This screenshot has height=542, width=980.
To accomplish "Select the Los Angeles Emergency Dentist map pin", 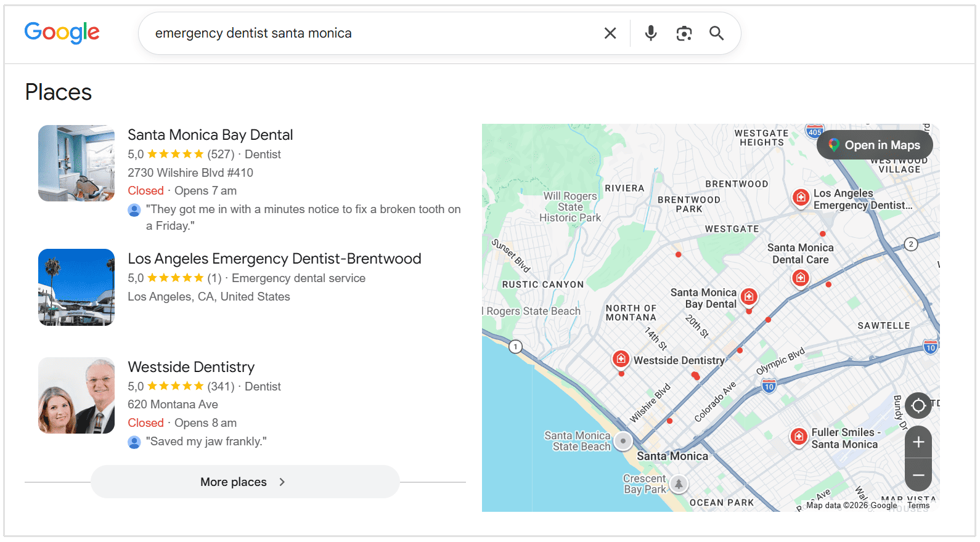I will pos(801,198).
